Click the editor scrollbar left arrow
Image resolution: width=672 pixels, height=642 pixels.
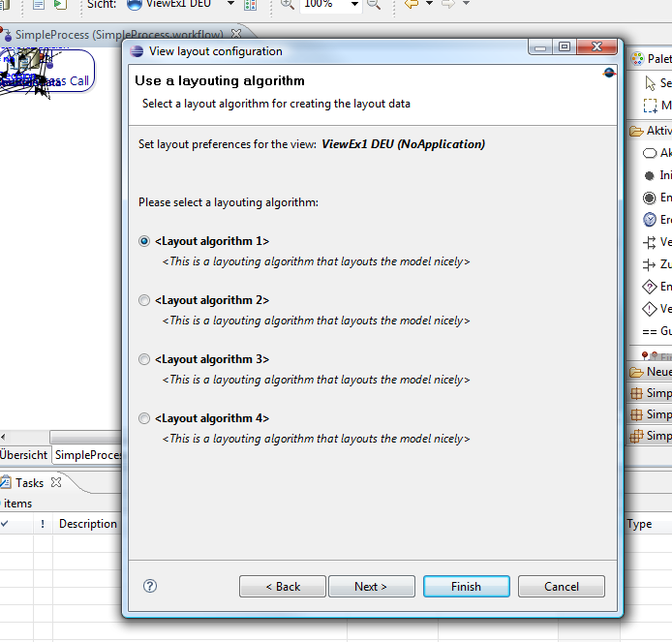pyautogui.click(x=4, y=437)
